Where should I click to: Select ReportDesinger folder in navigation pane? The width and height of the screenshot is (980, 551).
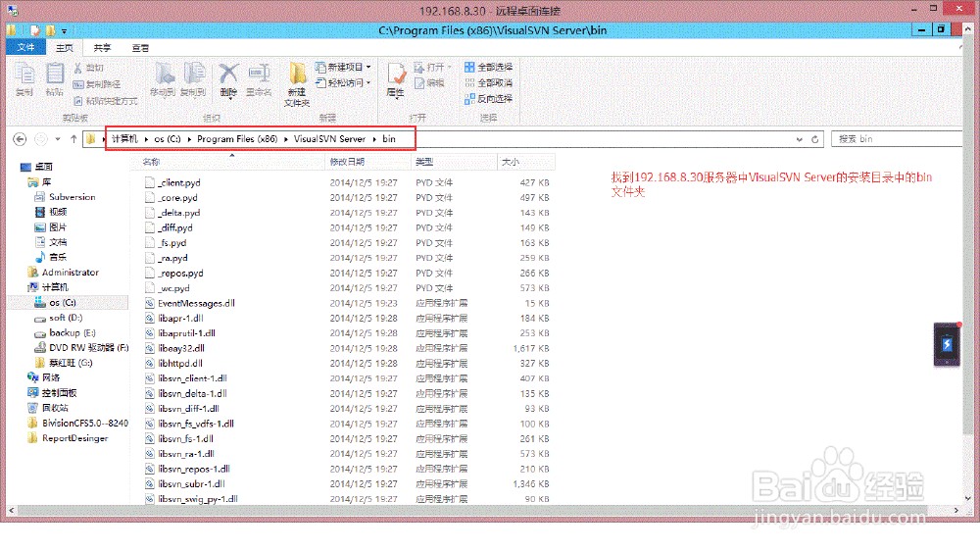click(x=69, y=438)
